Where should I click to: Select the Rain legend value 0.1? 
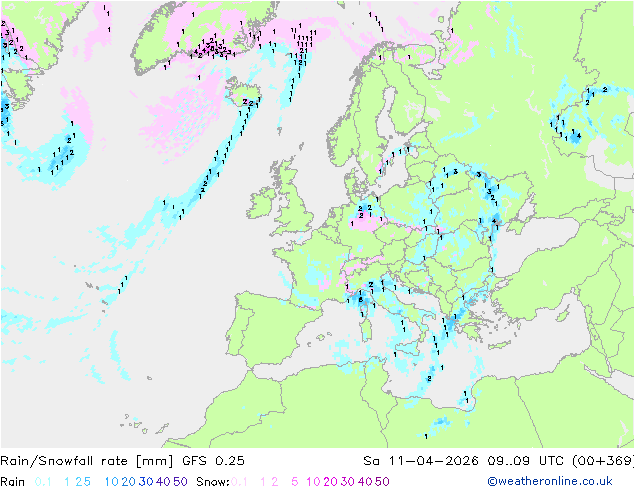(x=43, y=482)
